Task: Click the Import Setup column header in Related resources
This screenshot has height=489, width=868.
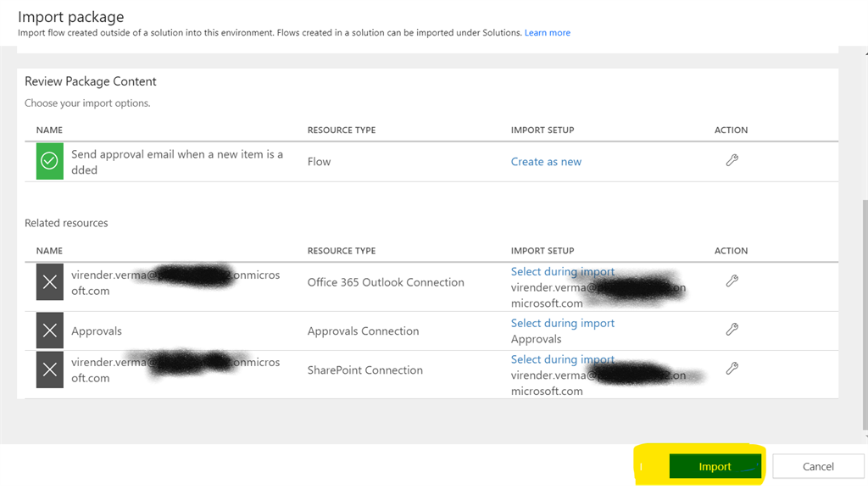Action: tap(542, 251)
